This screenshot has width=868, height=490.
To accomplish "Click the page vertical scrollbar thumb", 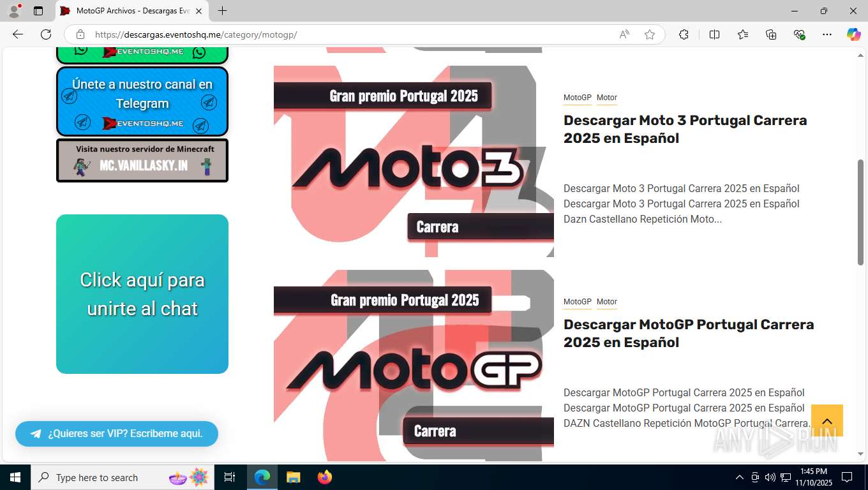I will click(860, 212).
